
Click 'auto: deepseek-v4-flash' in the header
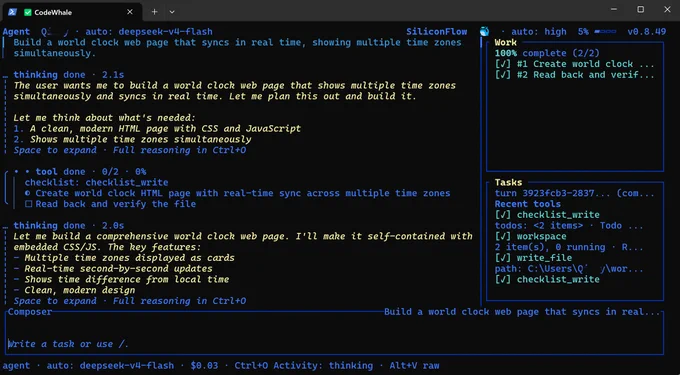click(x=149, y=32)
